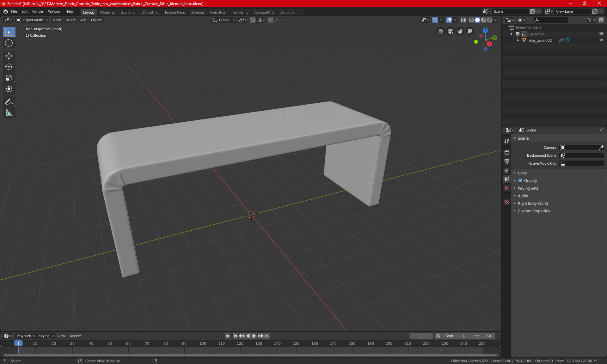Toggle viewport gizmos button
The image size is (607, 364).
pos(435,20)
